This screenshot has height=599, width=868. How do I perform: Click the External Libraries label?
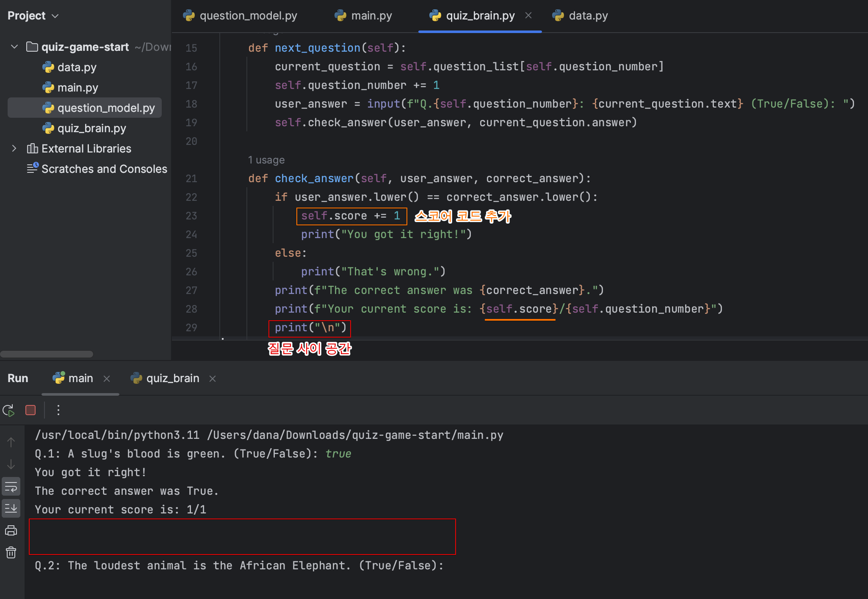tap(86, 149)
